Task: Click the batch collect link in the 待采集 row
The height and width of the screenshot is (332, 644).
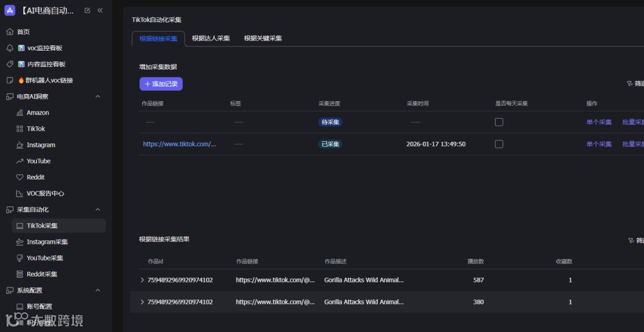Action: 633,122
